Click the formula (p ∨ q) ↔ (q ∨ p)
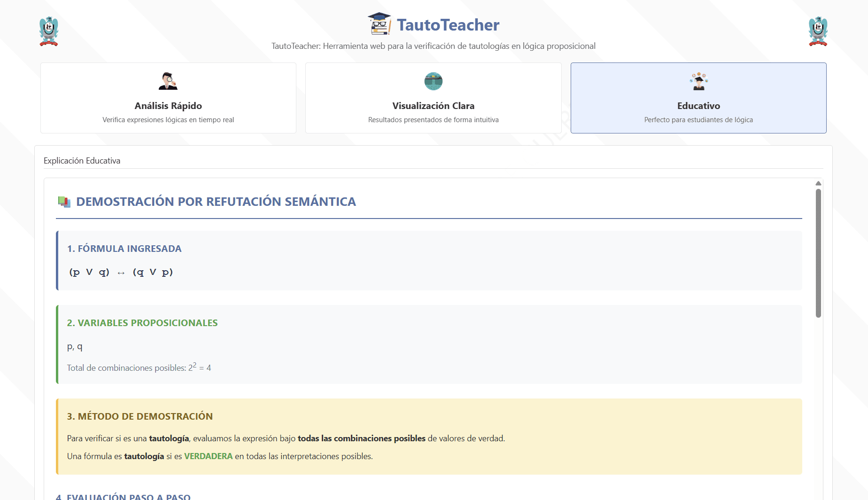 coord(121,272)
